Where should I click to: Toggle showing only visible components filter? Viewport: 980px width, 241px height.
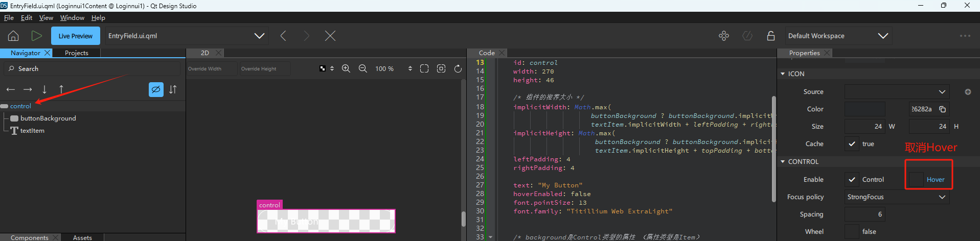(156, 89)
